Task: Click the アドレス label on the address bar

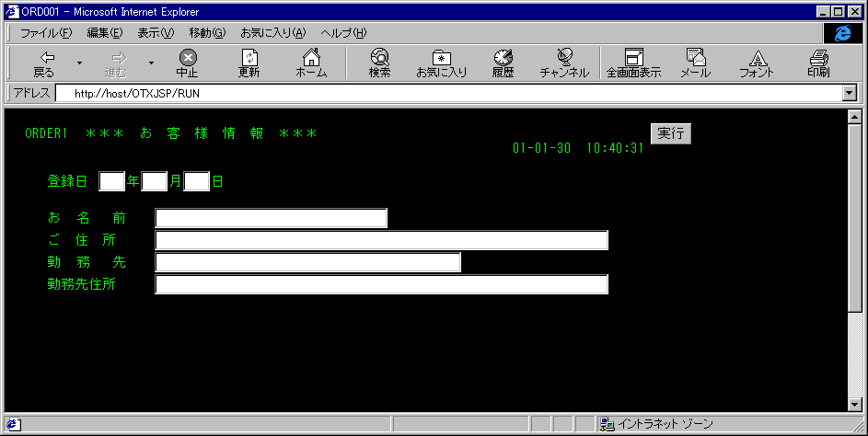Action: click(x=31, y=94)
